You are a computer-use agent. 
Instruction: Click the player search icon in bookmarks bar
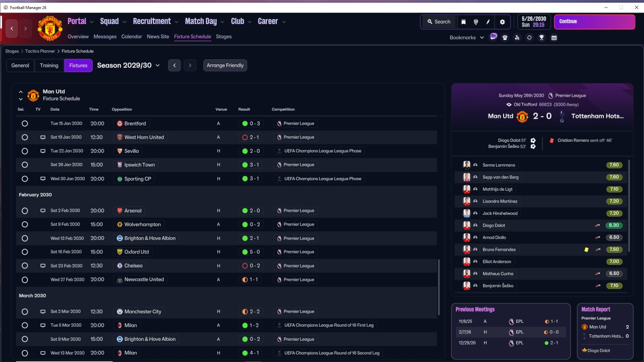517,37
